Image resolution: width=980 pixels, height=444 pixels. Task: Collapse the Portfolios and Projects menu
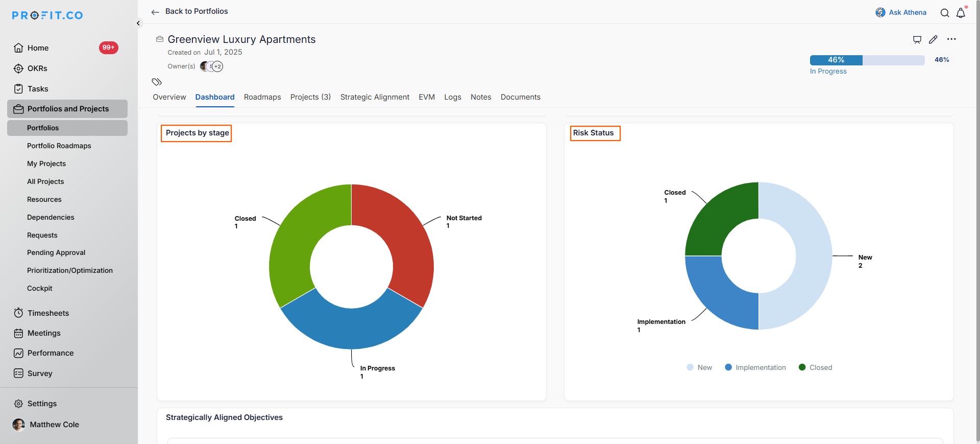(67, 109)
